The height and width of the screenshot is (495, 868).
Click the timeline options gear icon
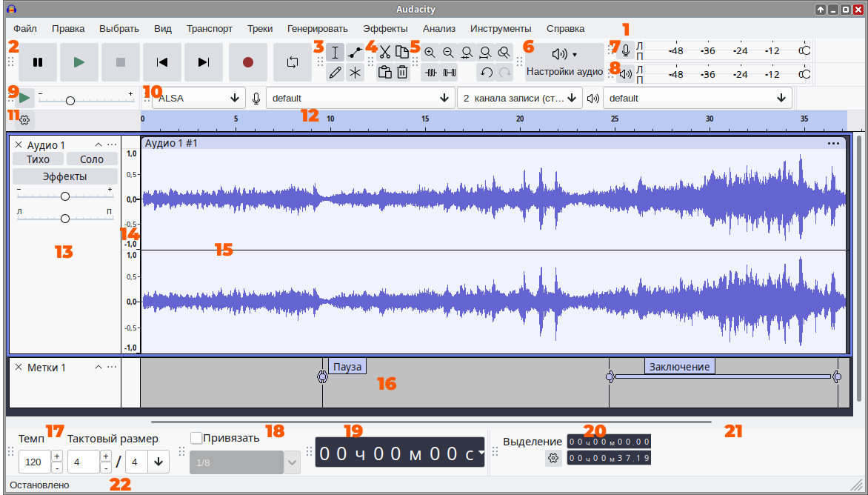[24, 119]
